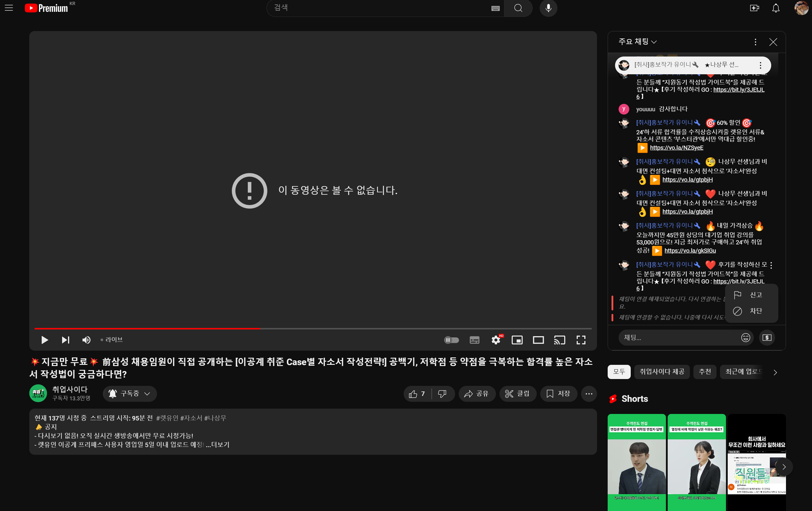Expand description with ...더보기
The height and width of the screenshot is (511, 812).
[x=218, y=444]
